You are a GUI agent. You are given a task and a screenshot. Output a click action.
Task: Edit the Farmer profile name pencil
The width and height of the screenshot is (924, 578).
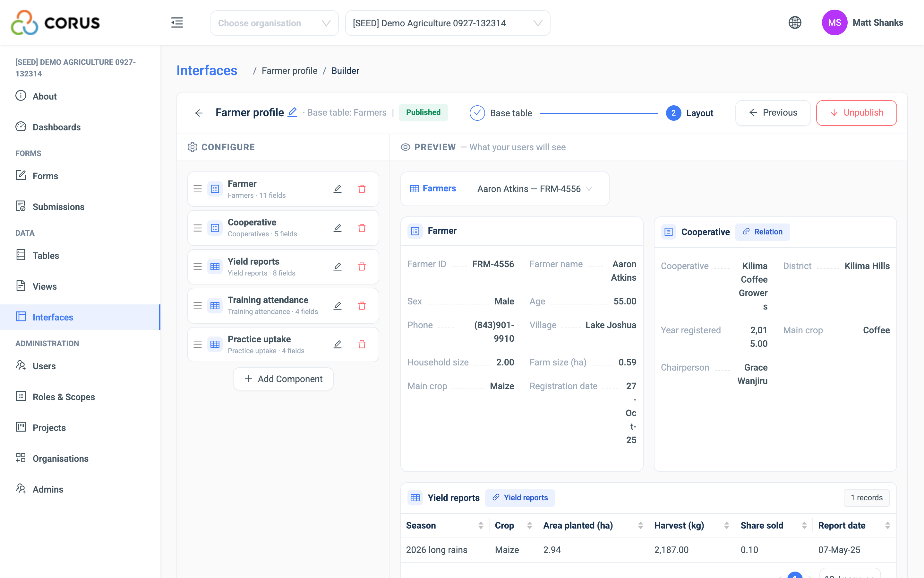pyautogui.click(x=292, y=112)
